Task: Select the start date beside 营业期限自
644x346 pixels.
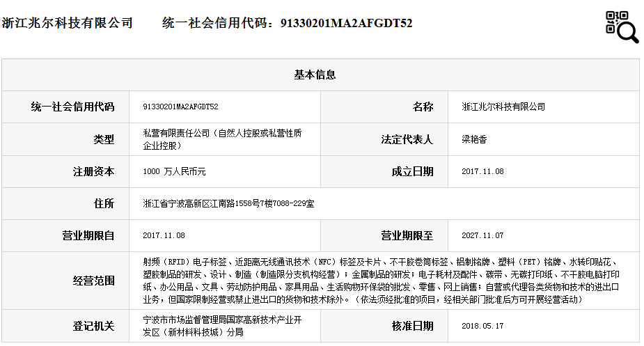Action: tap(164, 235)
